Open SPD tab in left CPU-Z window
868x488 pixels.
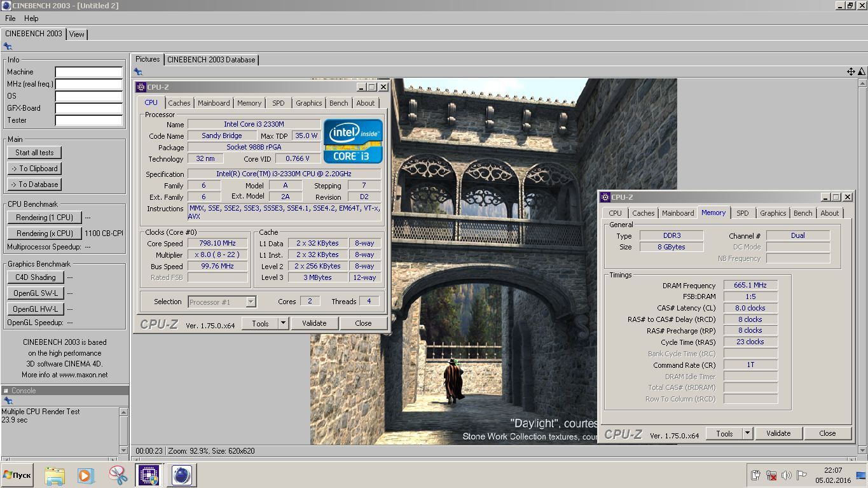pyautogui.click(x=279, y=103)
